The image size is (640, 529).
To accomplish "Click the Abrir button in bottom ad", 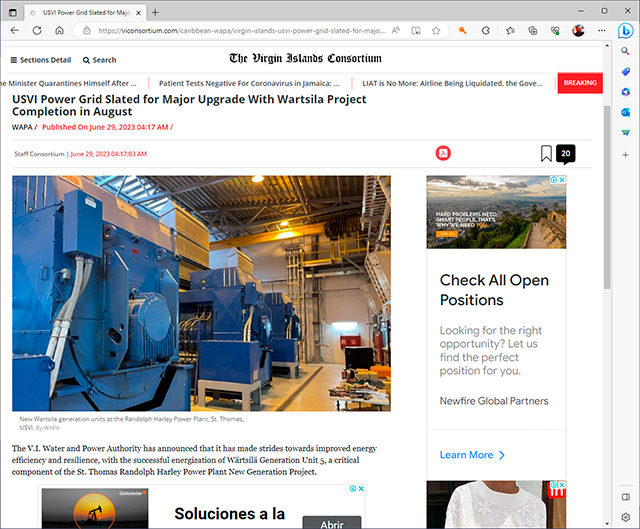I will [332, 523].
